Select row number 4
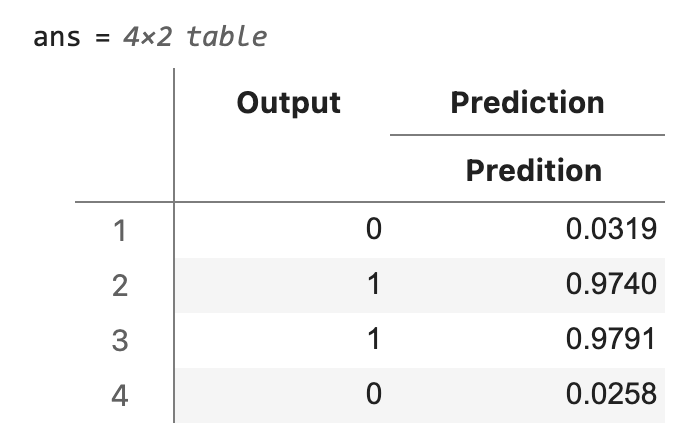The width and height of the screenshot is (676, 438). coord(120,396)
